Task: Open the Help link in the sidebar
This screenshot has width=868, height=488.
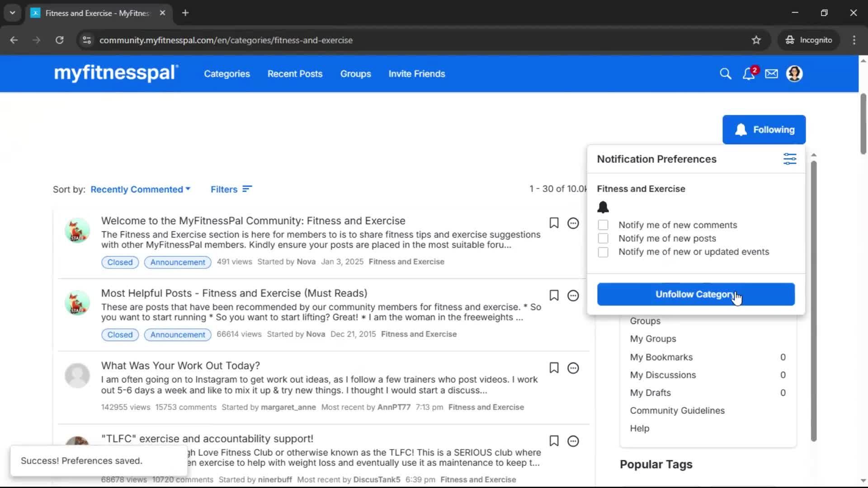Action: click(639, 428)
